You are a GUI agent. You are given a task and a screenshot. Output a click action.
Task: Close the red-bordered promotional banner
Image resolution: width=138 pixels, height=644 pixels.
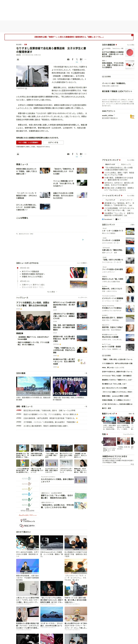tap(132, 35)
